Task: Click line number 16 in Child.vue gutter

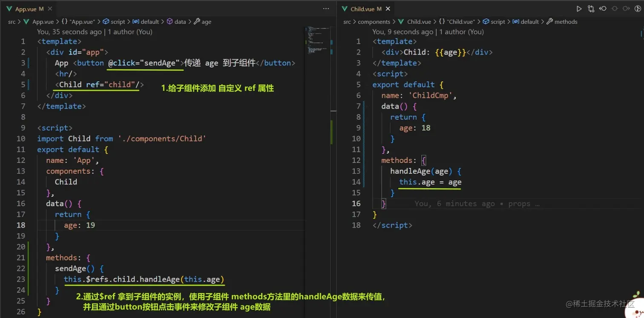Action: pos(356,203)
